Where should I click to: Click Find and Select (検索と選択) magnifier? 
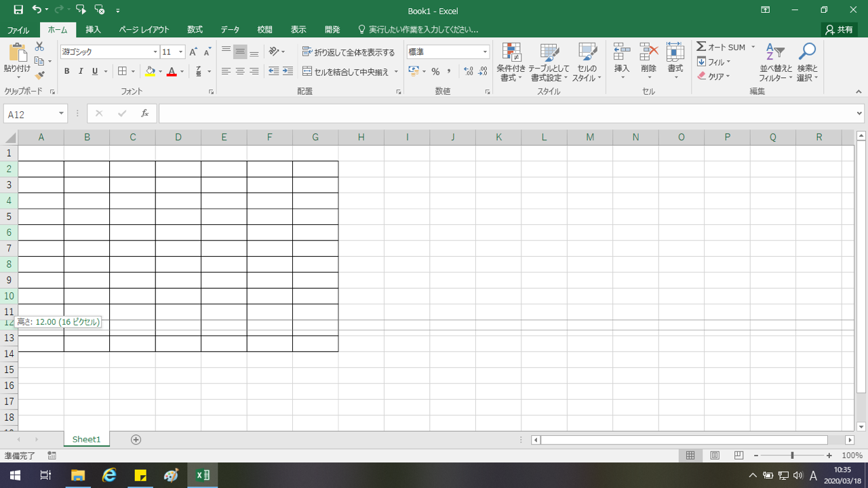(807, 62)
